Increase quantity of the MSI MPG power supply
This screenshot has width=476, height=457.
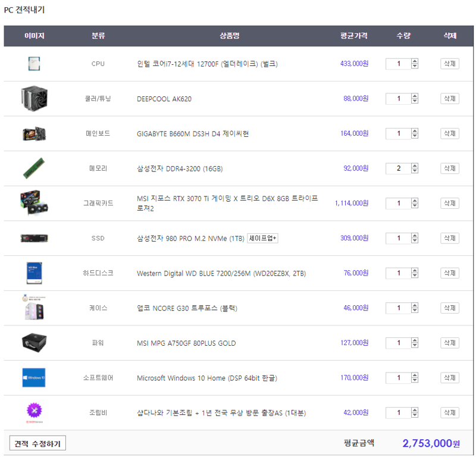(x=414, y=340)
